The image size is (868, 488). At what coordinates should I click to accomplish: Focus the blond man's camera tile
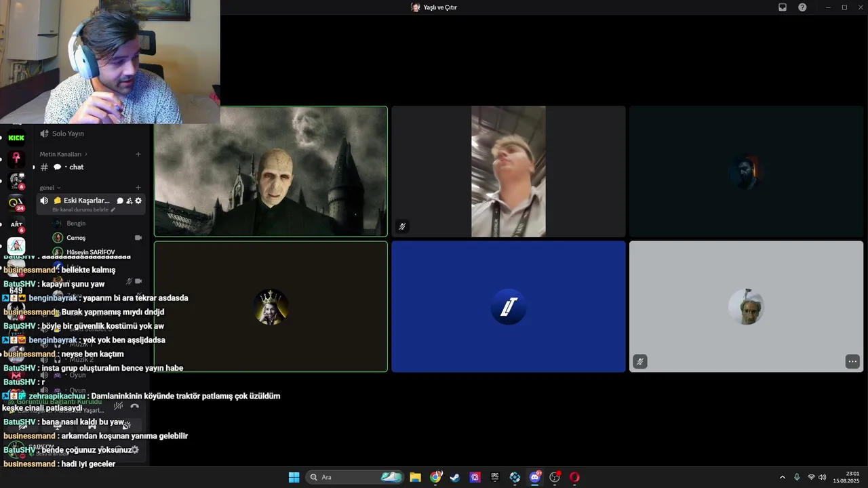coord(509,171)
